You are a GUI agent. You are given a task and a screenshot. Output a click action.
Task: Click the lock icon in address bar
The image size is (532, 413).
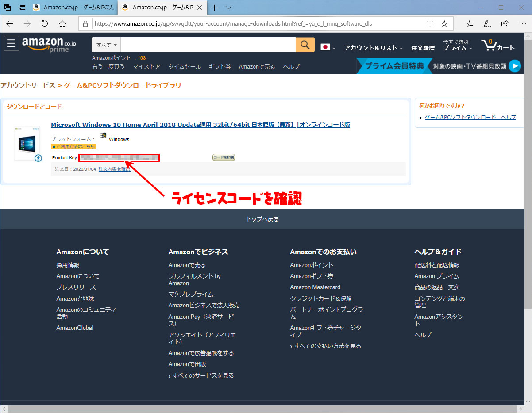[x=85, y=24]
